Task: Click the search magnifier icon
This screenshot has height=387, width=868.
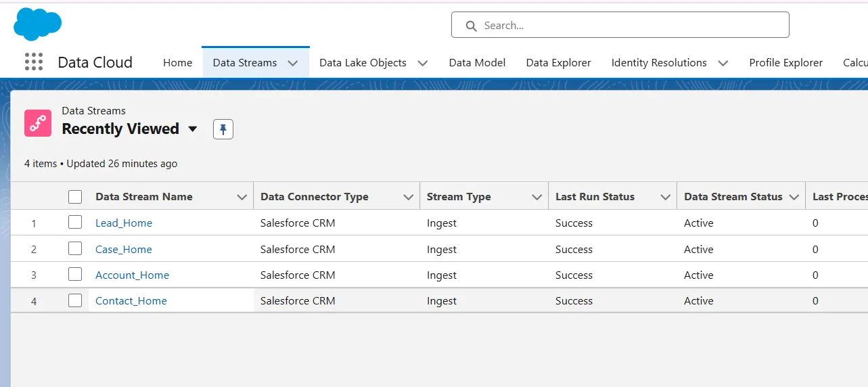Action: click(x=471, y=26)
